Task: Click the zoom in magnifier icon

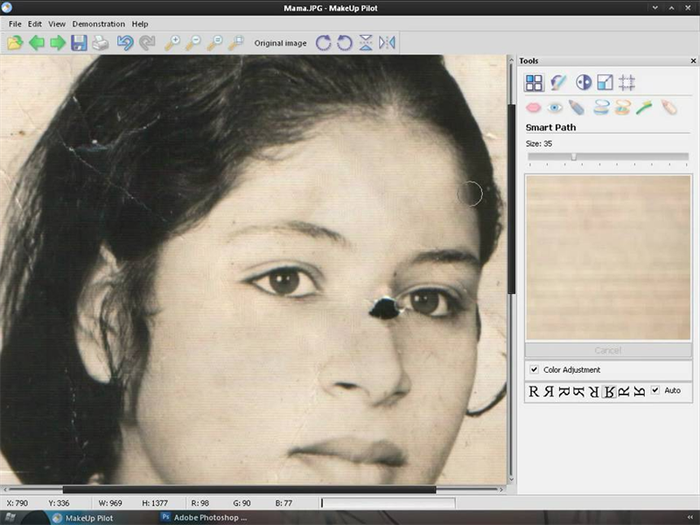Action: 172,43
